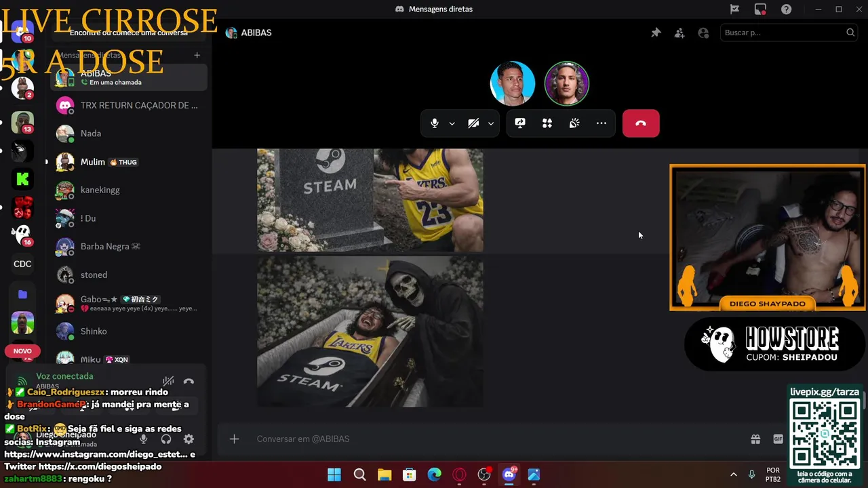Click the right bearded caller avatar
The height and width of the screenshot is (488, 868).
567,83
